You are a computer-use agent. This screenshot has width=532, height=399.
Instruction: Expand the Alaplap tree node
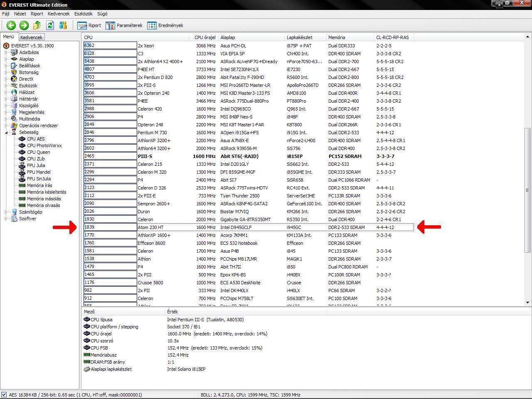6,59
